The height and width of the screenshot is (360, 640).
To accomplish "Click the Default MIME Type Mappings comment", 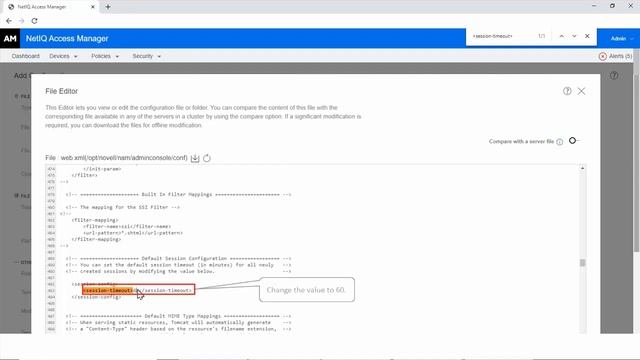I will (178, 316).
